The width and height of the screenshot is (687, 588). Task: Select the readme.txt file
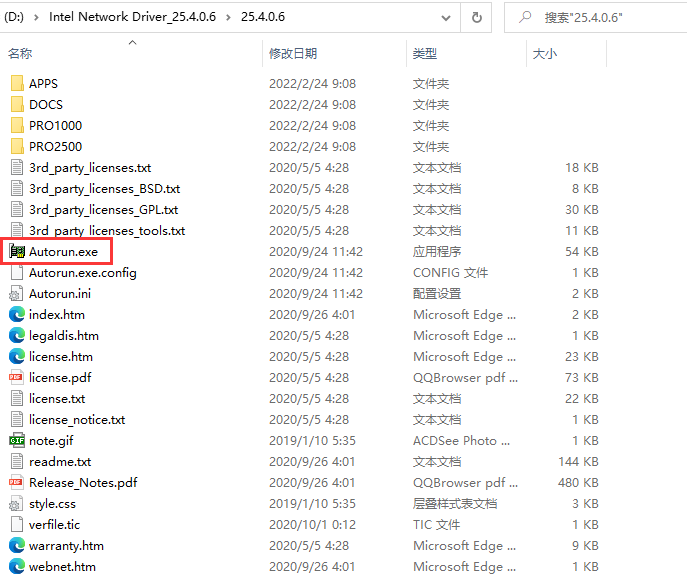[60, 462]
